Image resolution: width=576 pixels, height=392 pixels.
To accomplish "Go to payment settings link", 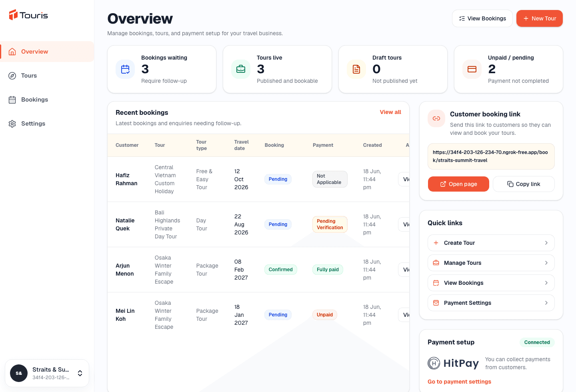I will point(459,382).
